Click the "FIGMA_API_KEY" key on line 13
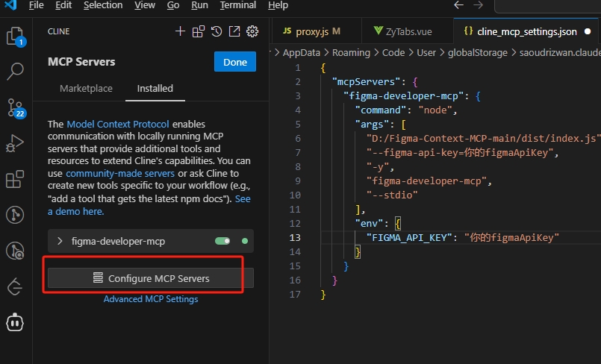The height and width of the screenshot is (364, 601). click(409, 237)
